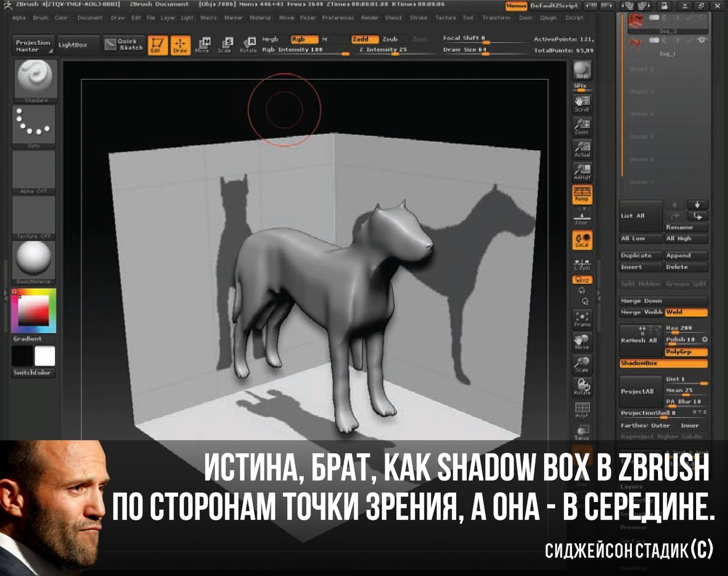Move subtool down with arrow icon
The height and width of the screenshot is (576, 728).
pos(697,205)
